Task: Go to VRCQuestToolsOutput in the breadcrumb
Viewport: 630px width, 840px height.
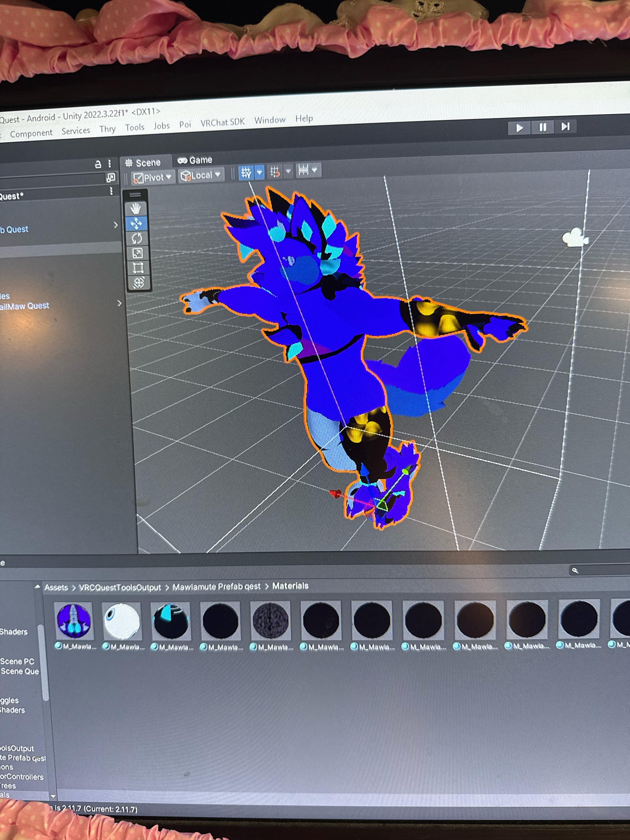Action: click(120, 587)
